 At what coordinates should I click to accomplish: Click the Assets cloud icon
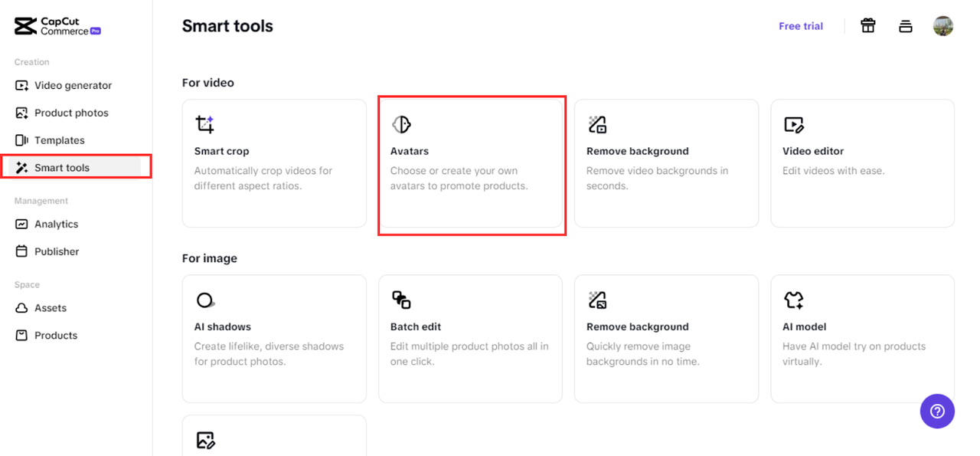(x=21, y=308)
